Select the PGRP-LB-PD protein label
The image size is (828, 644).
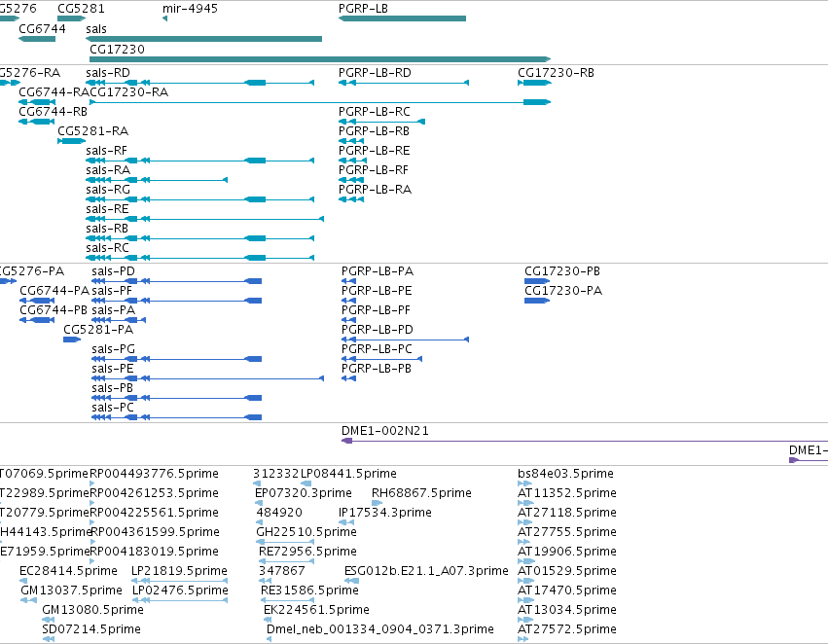point(378,330)
